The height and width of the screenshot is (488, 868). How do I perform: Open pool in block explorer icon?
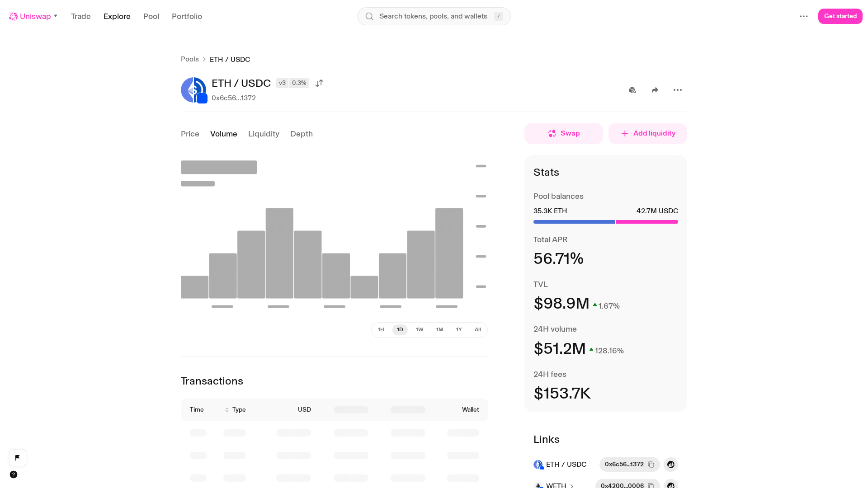click(x=632, y=90)
